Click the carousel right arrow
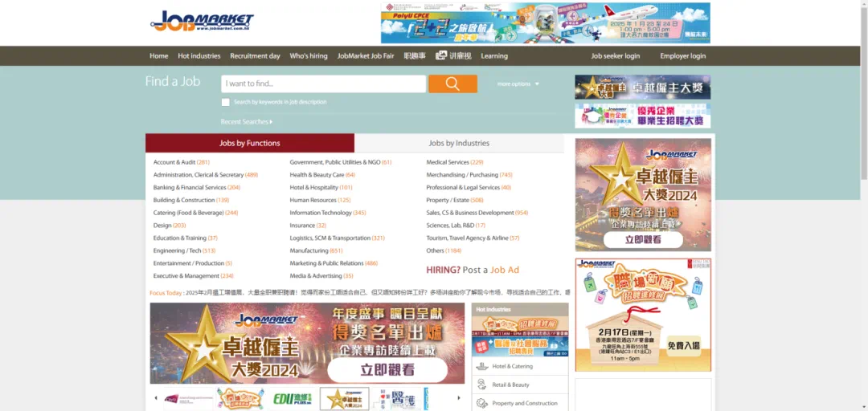Screen dimensions: 868x411 click(459, 398)
